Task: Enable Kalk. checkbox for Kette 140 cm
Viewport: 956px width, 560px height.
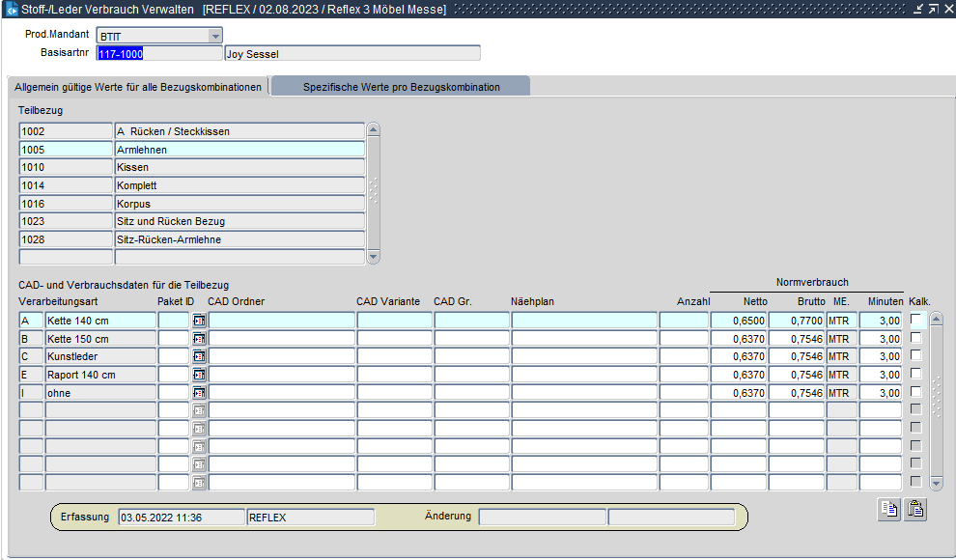Action: [x=915, y=320]
